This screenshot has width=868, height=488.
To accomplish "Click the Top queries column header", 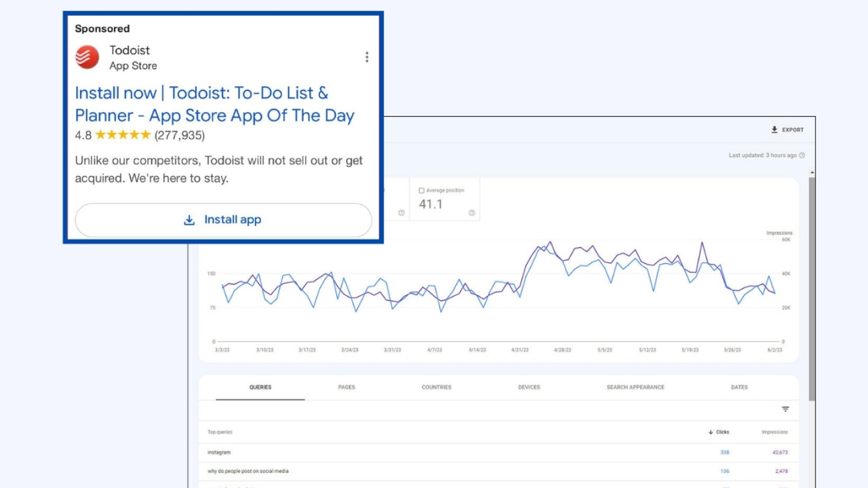I will click(220, 432).
